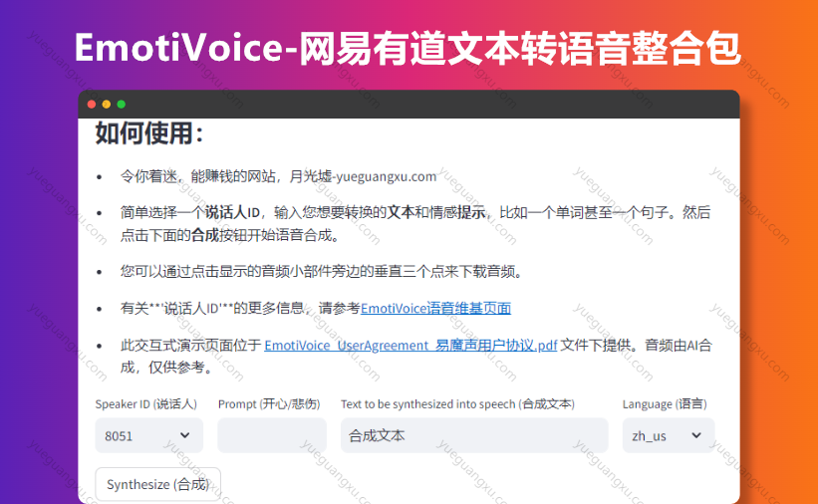Click the label Prompt (开心/悲伤)
818x504 pixels.
coord(269,404)
